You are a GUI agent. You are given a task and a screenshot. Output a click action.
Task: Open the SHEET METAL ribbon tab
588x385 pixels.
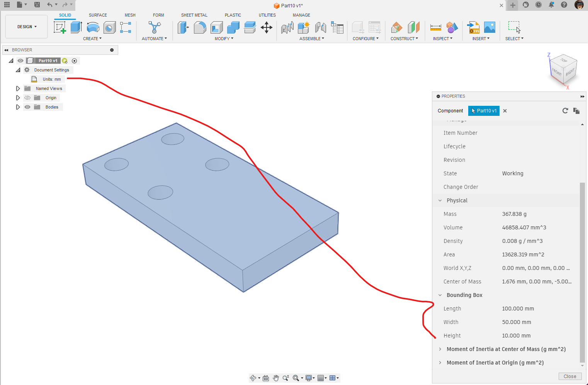pos(194,15)
